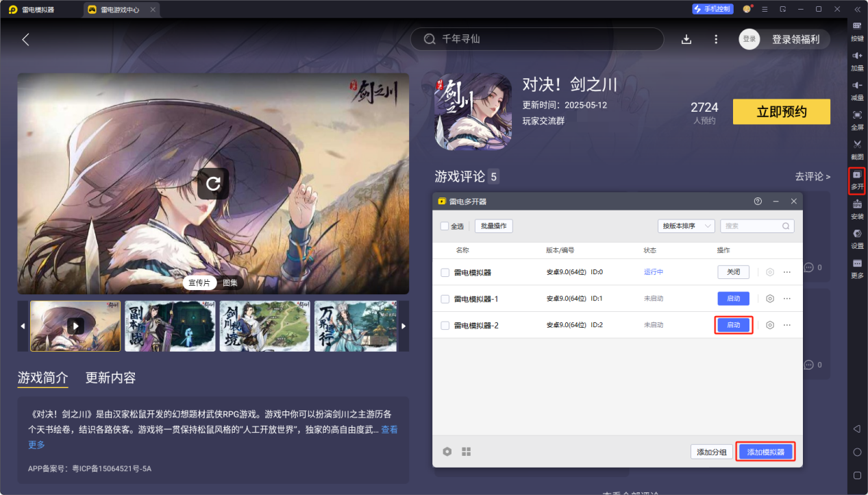Click 关闭 to stop running 雷电模拟器
Image resolution: width=868 pixels, height=495 pixels.
pos(733,272)
